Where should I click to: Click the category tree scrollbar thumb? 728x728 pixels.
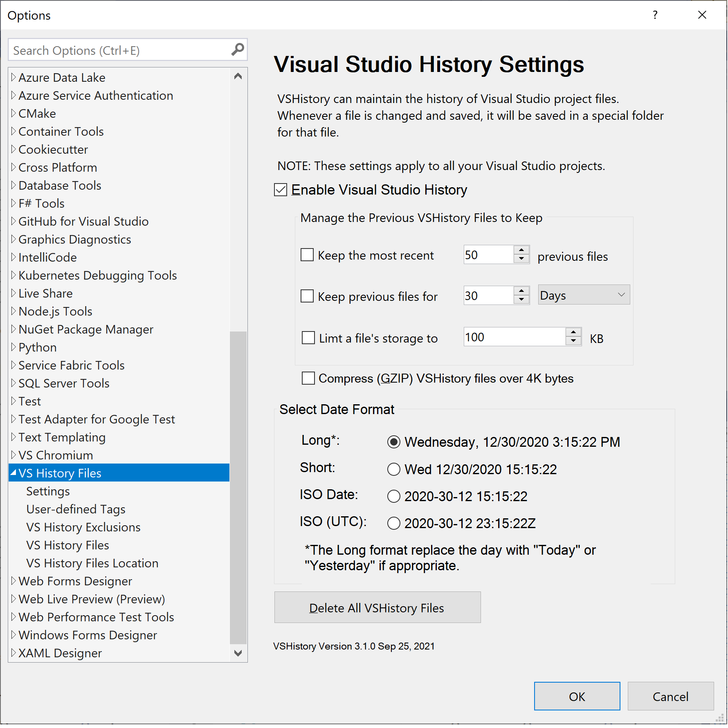(x=238, y=487)
